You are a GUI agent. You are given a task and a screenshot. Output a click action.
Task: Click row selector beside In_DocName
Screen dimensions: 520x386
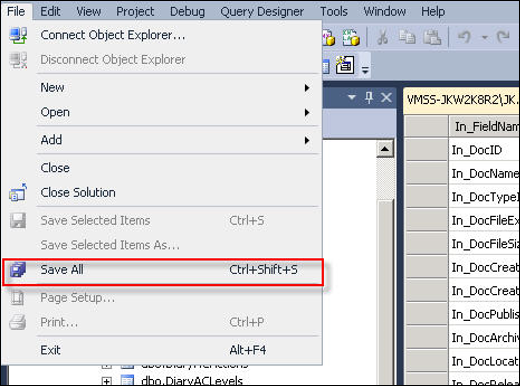tap(427, 173)
